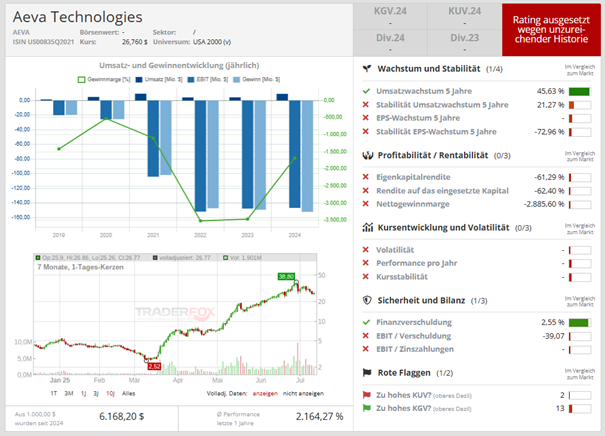Click the 2.164,27 % performance value
Viewport: 605px width, 436px height.
click(x=319, y=417)
